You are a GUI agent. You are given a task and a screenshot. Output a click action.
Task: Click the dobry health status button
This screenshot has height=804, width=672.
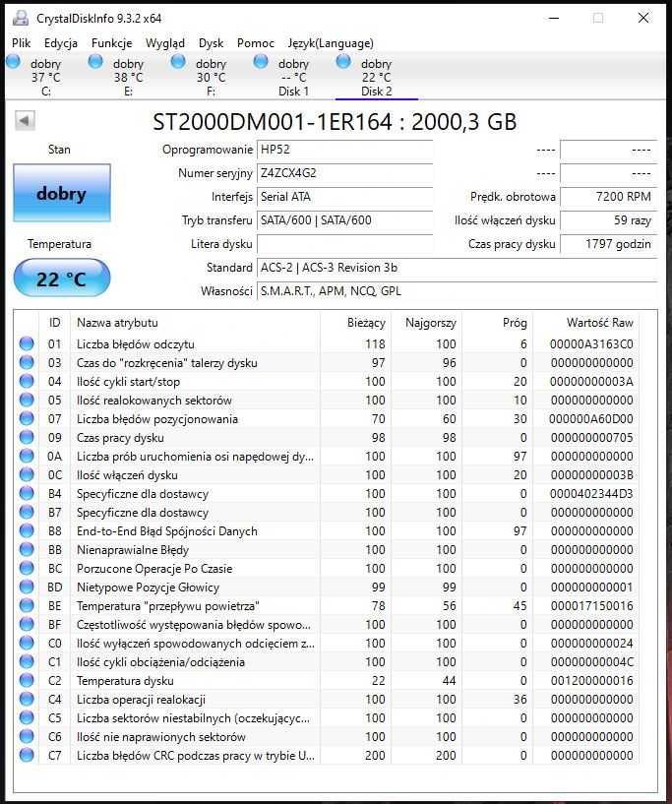click(x=62, y=193)
